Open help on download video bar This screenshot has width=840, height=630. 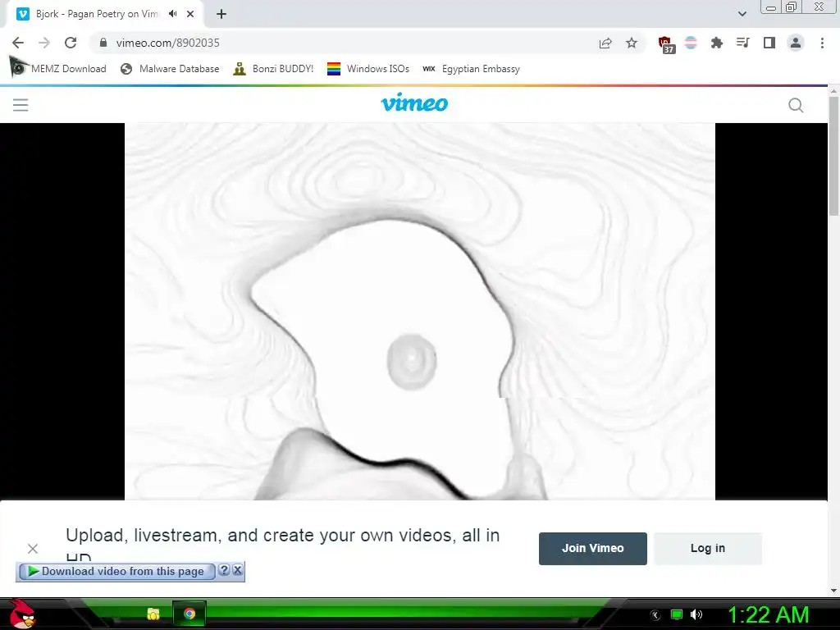pos(225,570)
